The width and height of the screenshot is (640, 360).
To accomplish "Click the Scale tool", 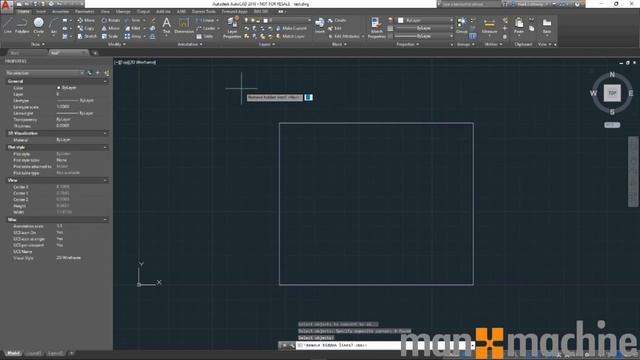I will [x=110, y=36].
